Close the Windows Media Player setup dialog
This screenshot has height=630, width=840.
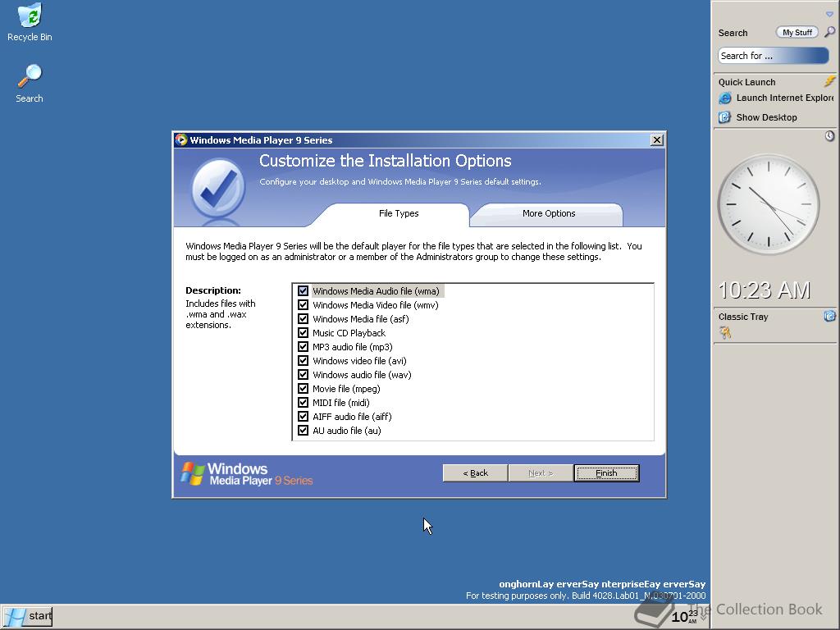coord(657,139)
